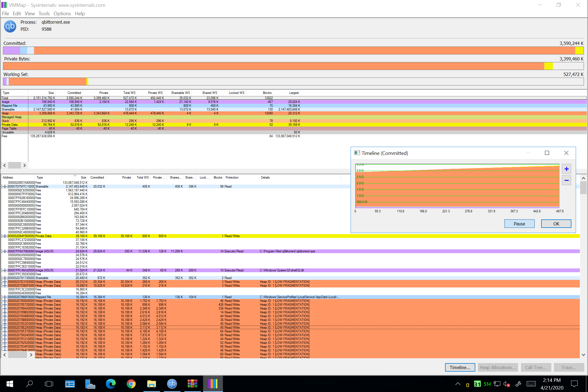
Task: Select the Heap row in summary
Action: (x=294, y=113)
